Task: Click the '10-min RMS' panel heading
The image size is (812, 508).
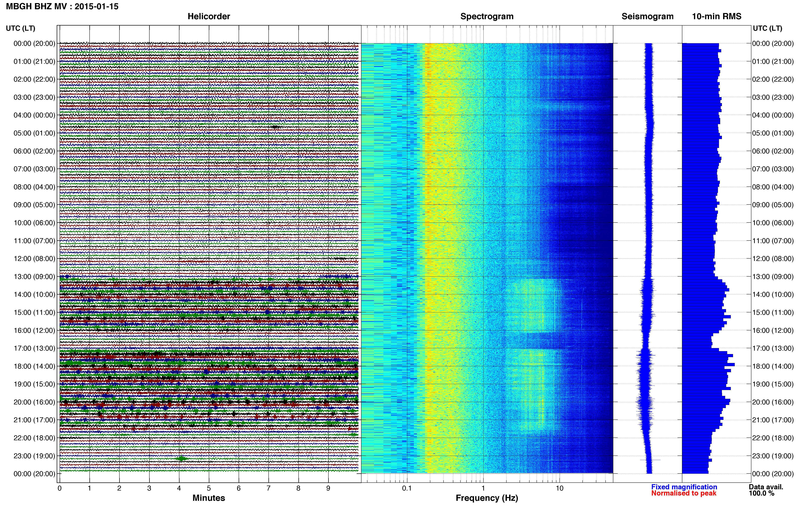Action: click(x=717, y=16)
